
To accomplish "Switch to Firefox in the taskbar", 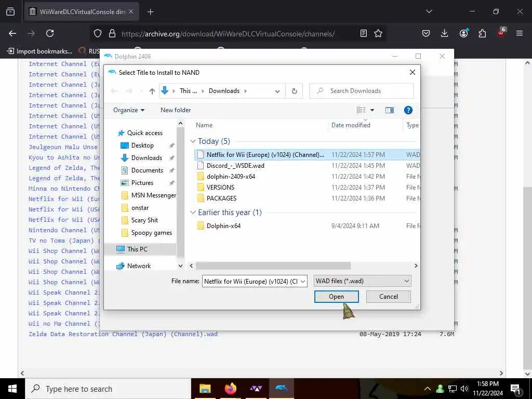I will coord(230,389).
